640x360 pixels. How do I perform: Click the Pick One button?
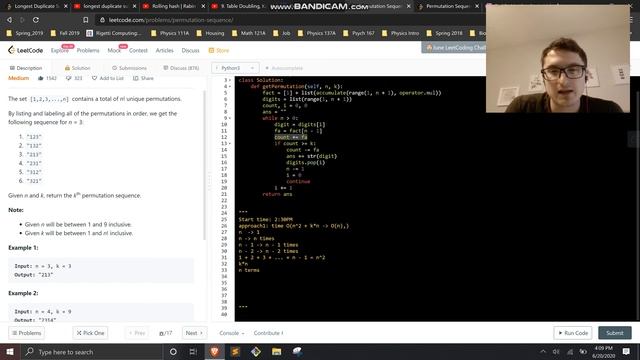(x=90, y=333)
